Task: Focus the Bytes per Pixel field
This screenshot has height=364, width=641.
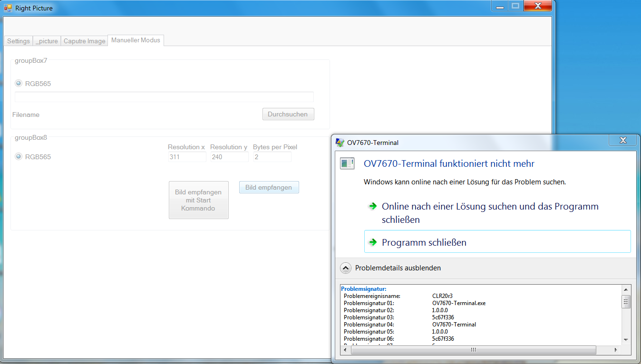Action: click(x=272, y=157)
